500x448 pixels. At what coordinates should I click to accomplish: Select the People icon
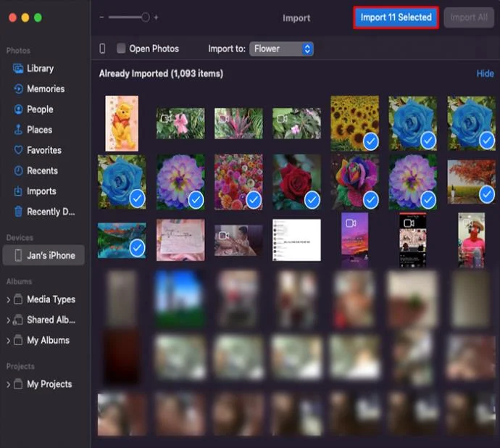[x=19, y=109]
